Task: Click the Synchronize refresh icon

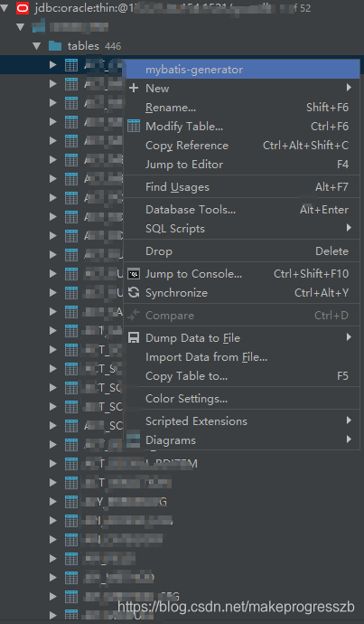Action: click(x=134, y=293)
